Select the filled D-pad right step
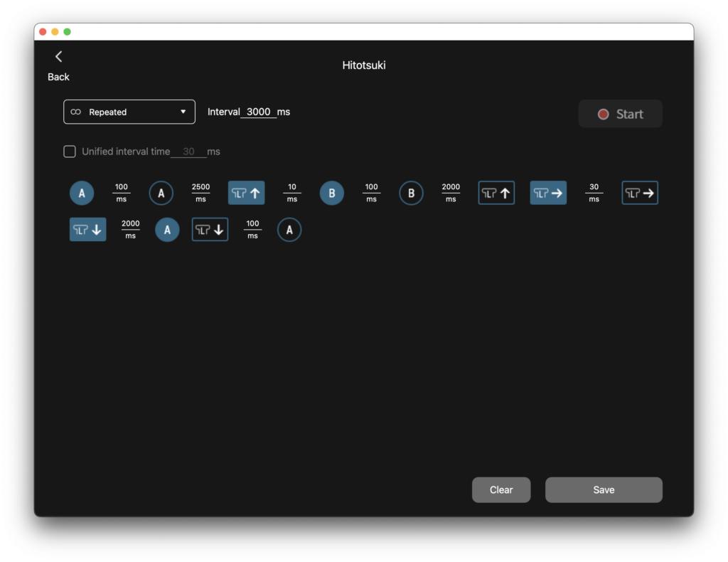 pyautogui.click(x=548, y=193)
